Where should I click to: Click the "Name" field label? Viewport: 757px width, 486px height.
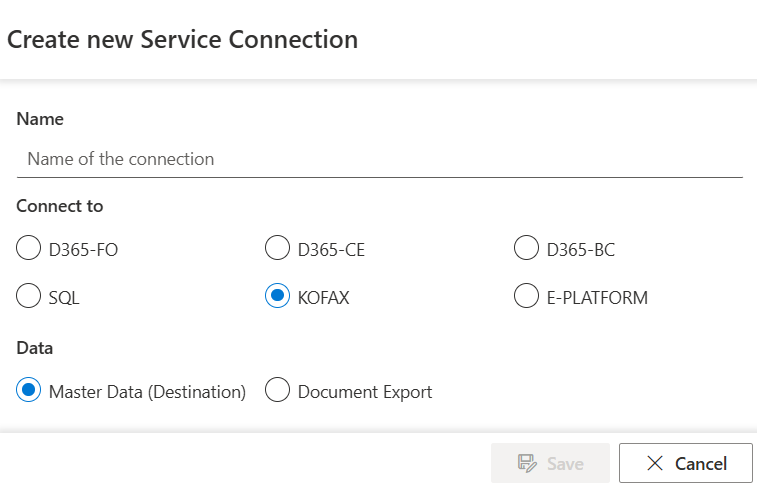(x=40, y=119)
